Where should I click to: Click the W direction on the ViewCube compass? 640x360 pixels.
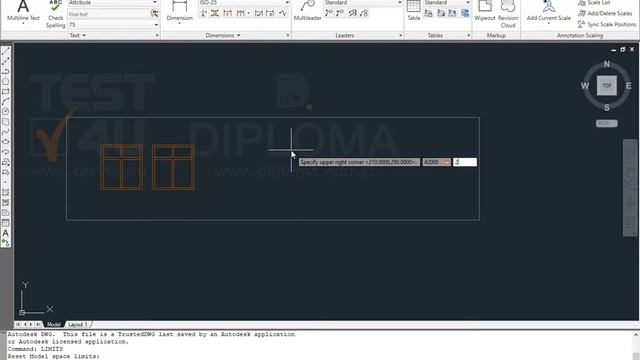585,86
